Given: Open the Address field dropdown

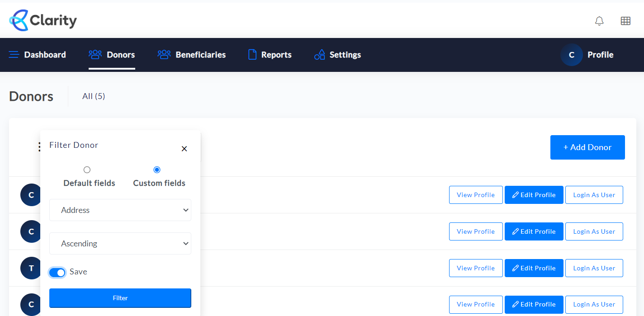Looking at the screenshot, I should 120,210.
